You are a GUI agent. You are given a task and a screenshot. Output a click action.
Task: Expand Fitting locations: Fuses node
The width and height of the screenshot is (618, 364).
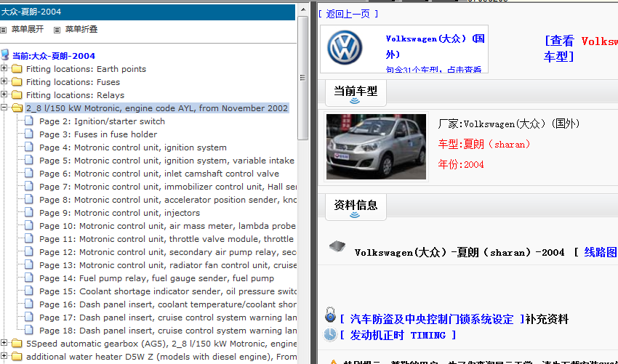pos(4,81)
